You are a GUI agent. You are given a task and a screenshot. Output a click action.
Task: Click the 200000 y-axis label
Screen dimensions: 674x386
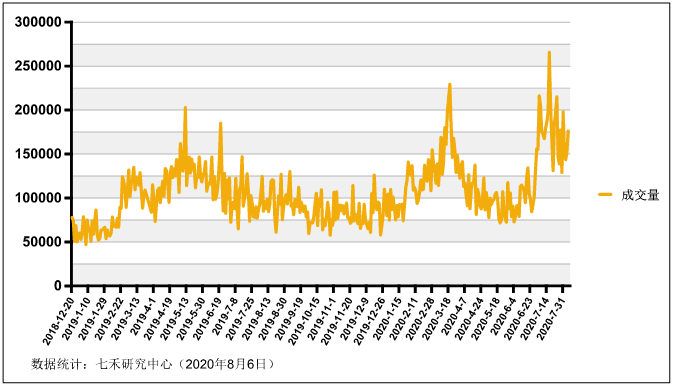pos(38,110)
